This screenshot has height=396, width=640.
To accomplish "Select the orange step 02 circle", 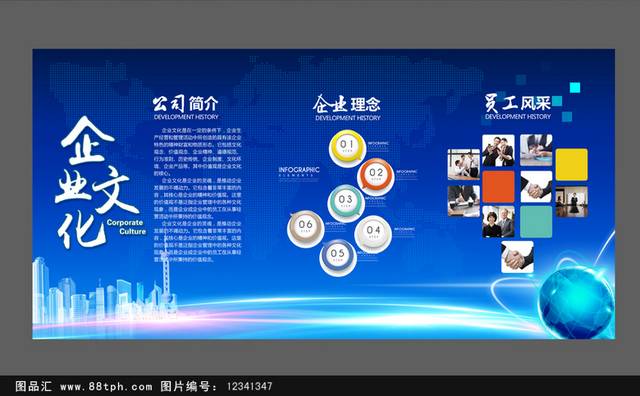I will [x=376, y=176].
